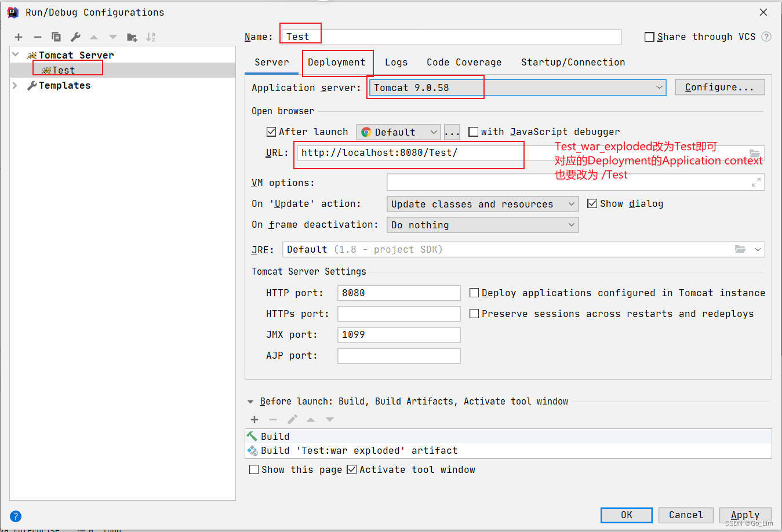
Task: Copy the selected configuration
Action: point(56,37)
